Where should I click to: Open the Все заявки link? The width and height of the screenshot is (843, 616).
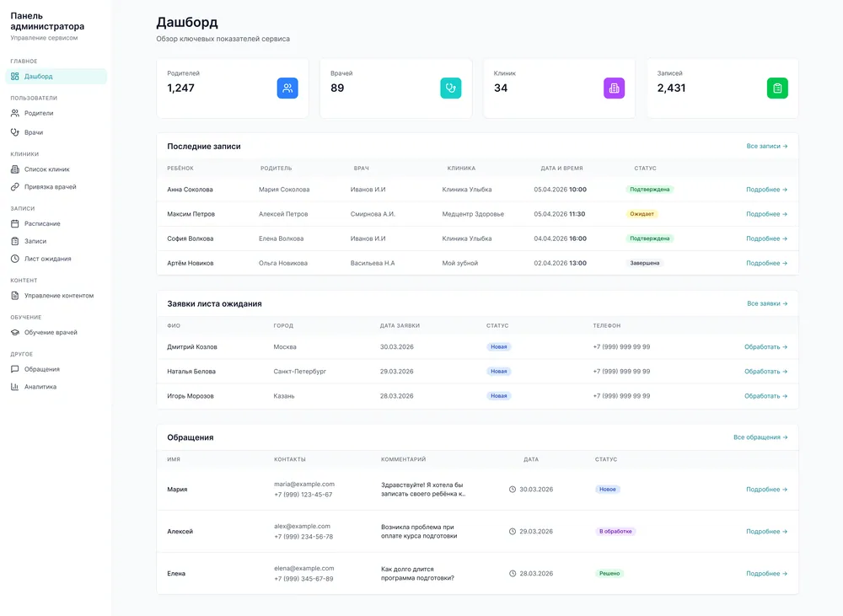tap(767, 303)
